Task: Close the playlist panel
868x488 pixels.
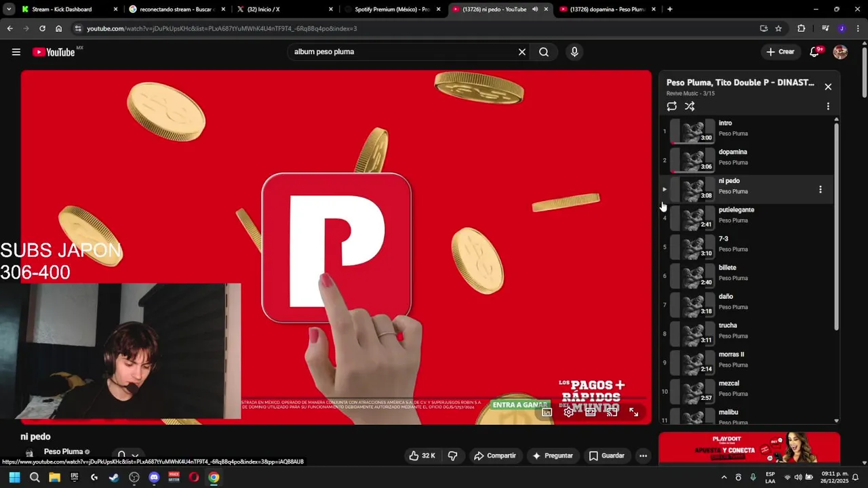Action: pos(828,87)
